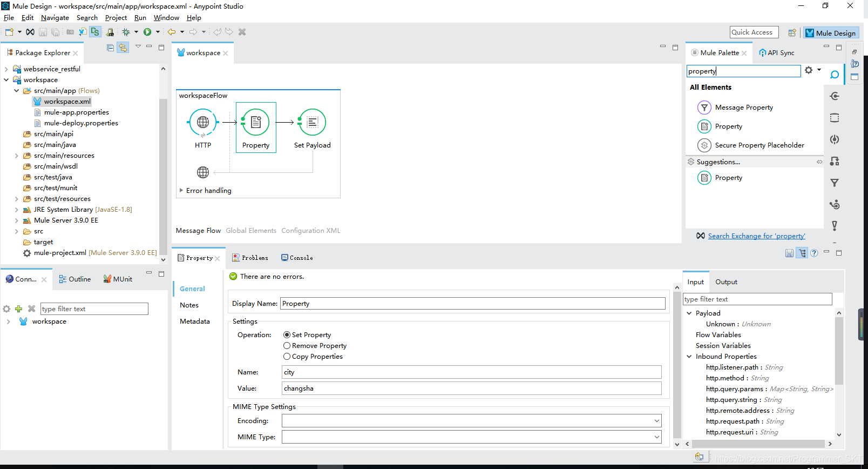Select the Remove Property operation
868x469 pixels.
click(315, 346)
